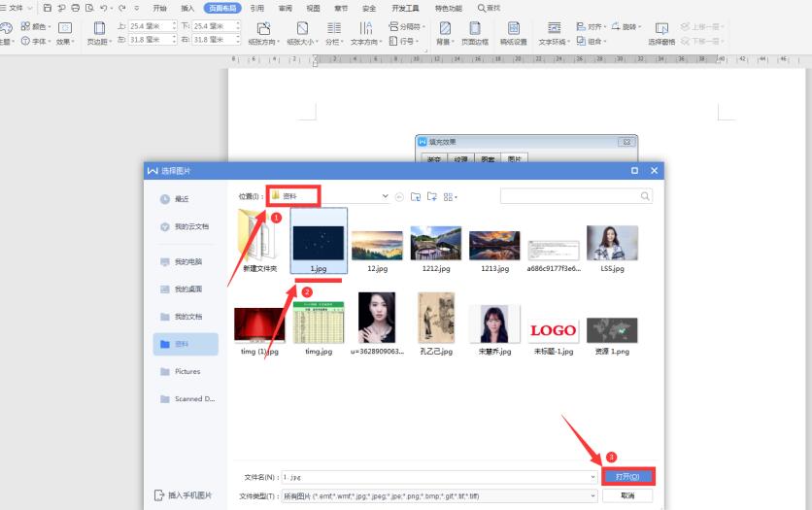Click the view mode grid icon
Screen dimensions: 812x510
pyautogui.click(x=450, y=197)
